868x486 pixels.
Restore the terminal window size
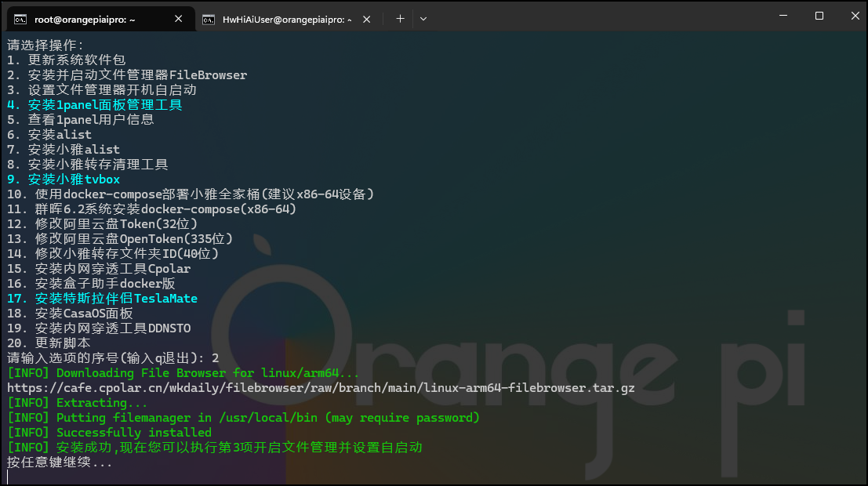click(x=818, y=16)
